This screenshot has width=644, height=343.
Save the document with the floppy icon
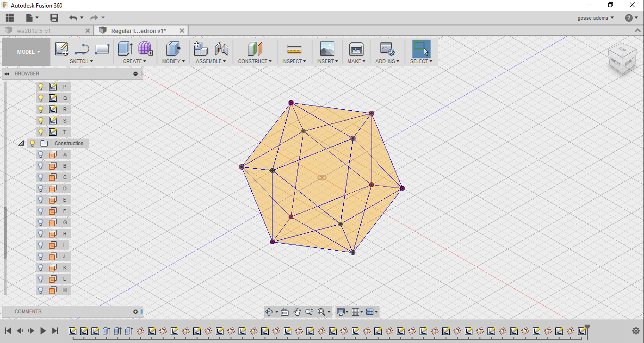[54, 18]
